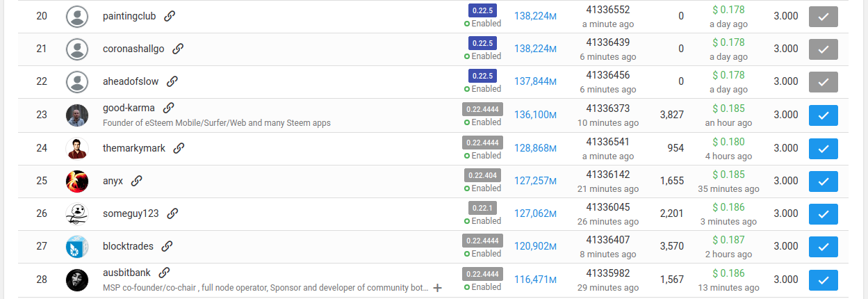868x299 pixels.
Task: Click the 0.22.404 version badge for anyx
Action: (482, 175)
